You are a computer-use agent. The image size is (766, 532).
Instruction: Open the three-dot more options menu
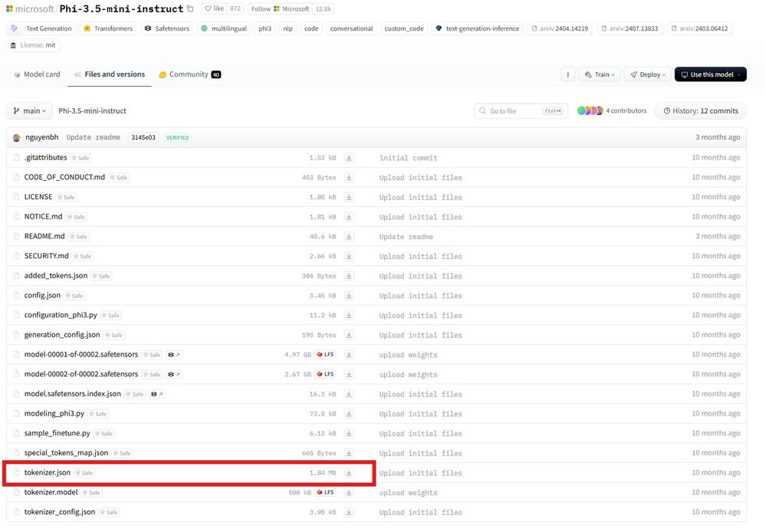tap(567, 74)
